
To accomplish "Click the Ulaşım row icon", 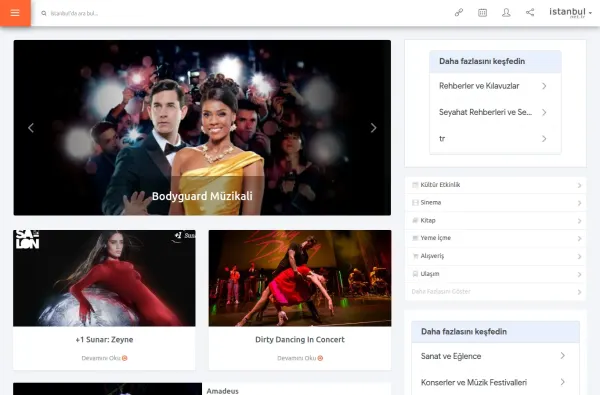I will click(x=415, y=274).
